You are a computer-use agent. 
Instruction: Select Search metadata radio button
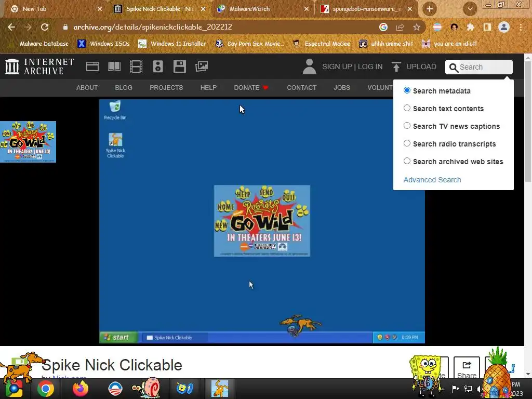(x=407, y=90)
